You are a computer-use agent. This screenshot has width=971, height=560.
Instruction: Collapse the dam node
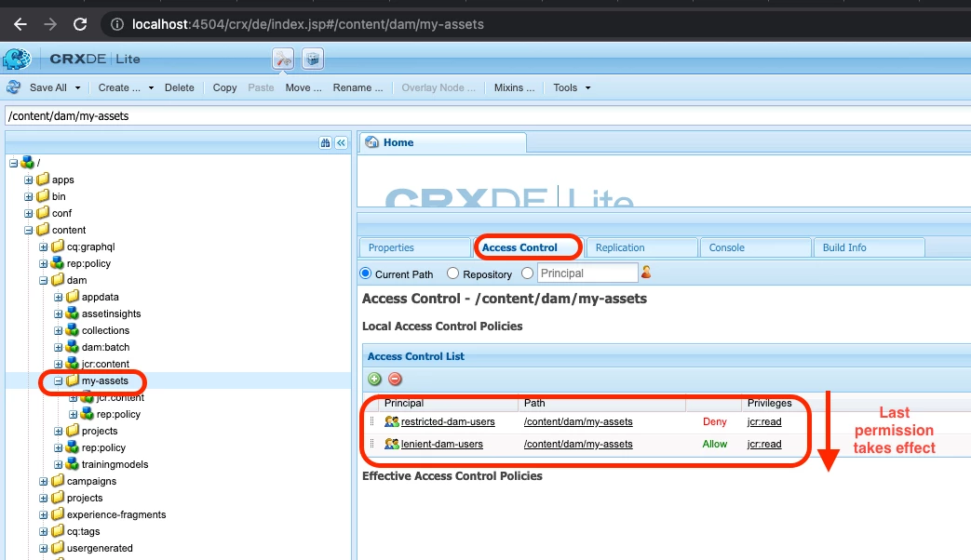44,280
